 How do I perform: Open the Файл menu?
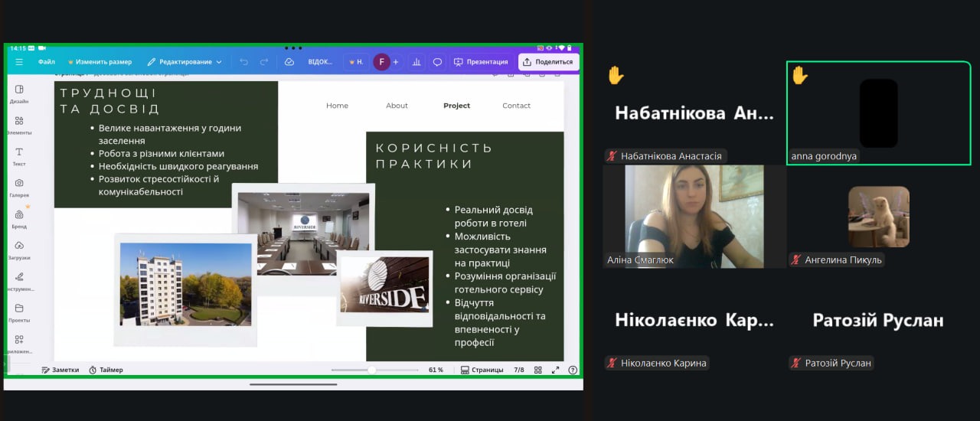[x=47, y=62]
